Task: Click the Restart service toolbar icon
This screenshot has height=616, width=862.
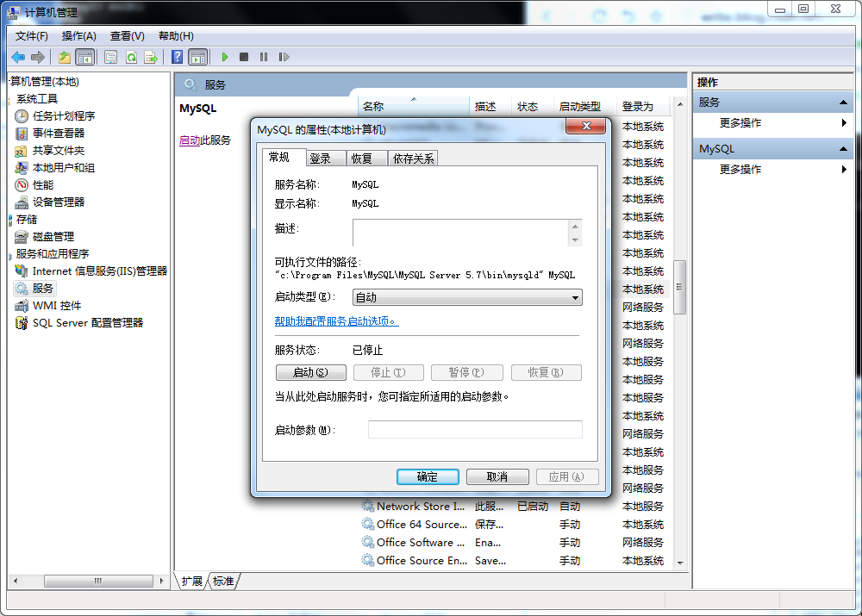Action: [284, 57]
